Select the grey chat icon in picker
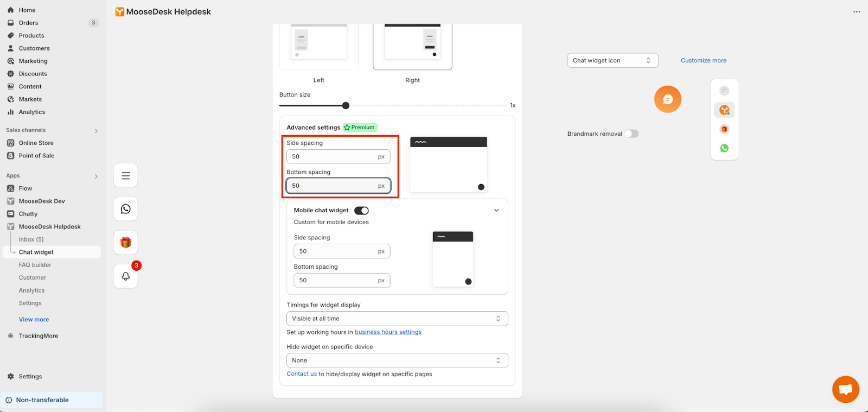This screenshot has height=412, width=868. tap(724, 91)
